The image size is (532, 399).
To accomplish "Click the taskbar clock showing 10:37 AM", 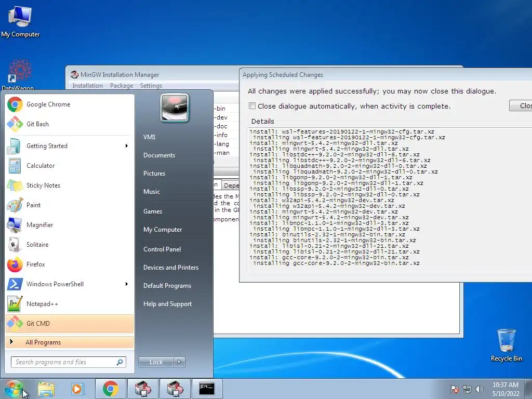I will coord(506,389).
